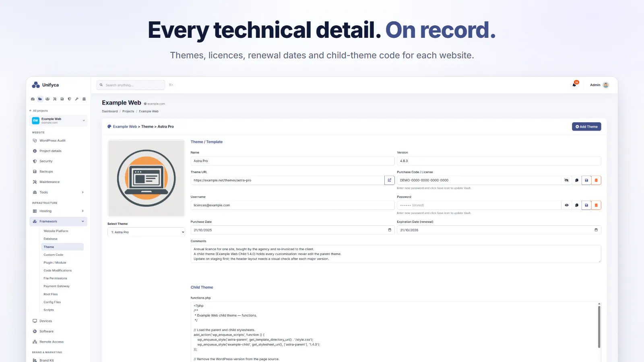Open Expiration Date calendar picker icon
This screenshot has width=644, height=362.
596,230
